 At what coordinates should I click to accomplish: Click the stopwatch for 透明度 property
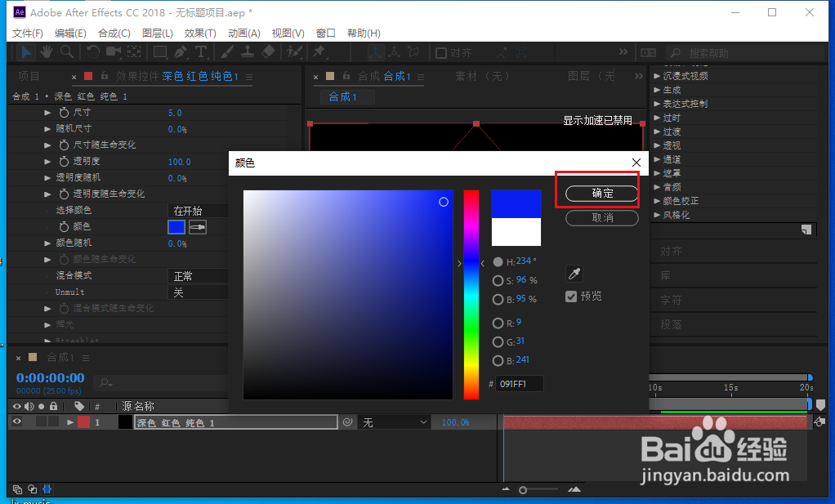[x=64, y=161]
